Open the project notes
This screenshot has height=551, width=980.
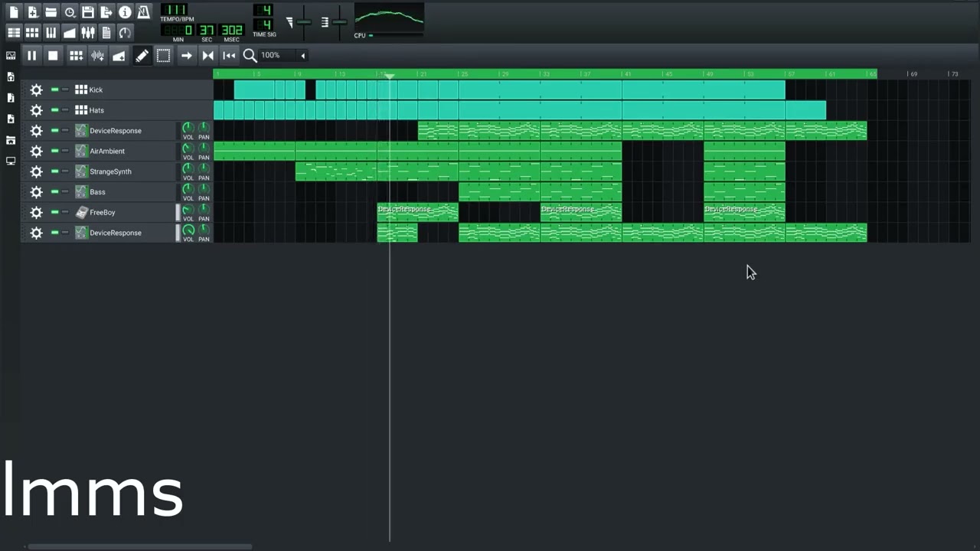[106, 32]
